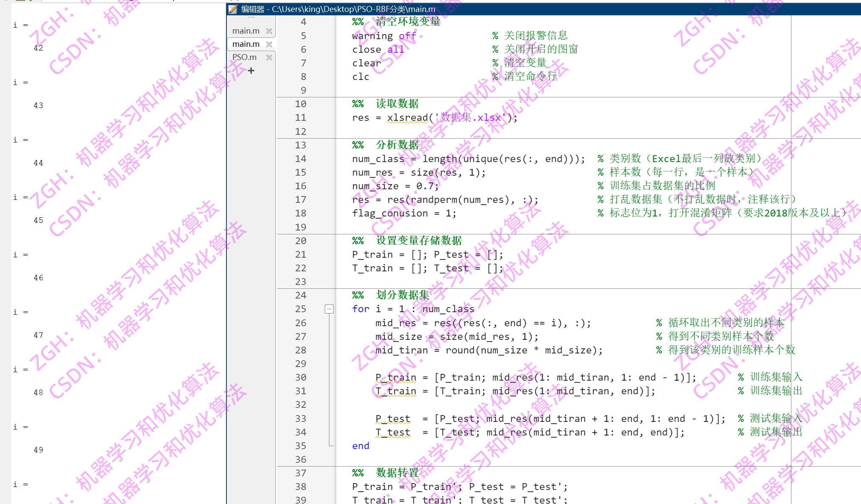
Task: Click the underlined P_train variable on line 30
Action: [x=395, y=378]
